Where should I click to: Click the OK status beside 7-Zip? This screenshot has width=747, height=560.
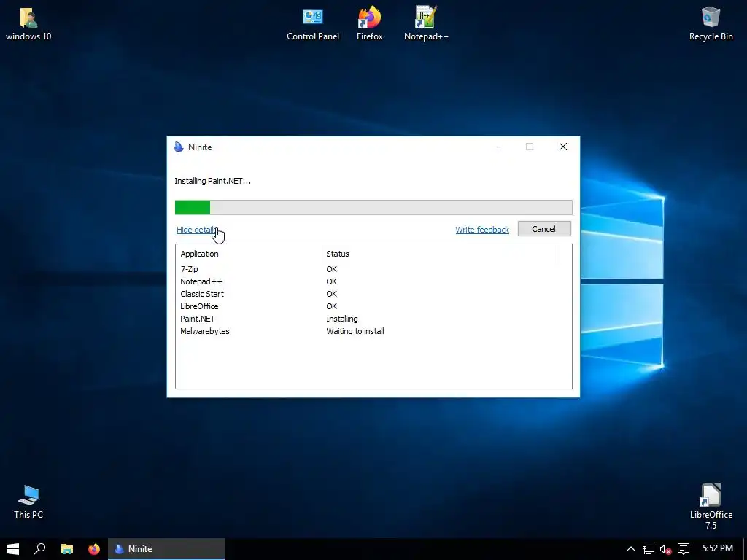point(332,269)
